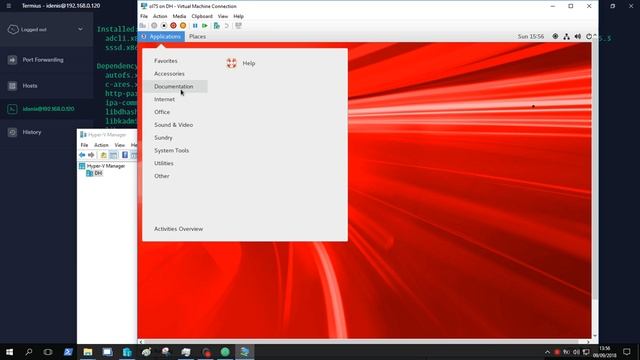The image size is (640, 360).
Task: Open PowerShell from the taskbar
Action: coord(68,352)
